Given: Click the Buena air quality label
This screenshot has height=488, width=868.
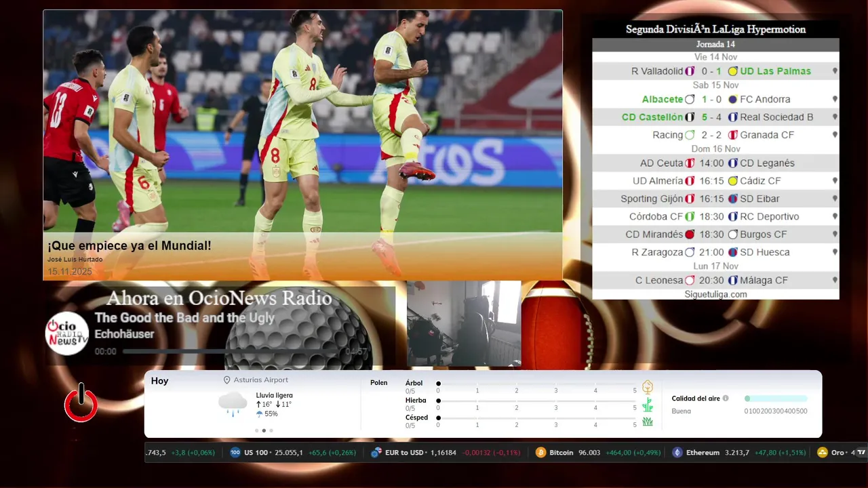Looking at the screenshot, I should pos(682,411).
